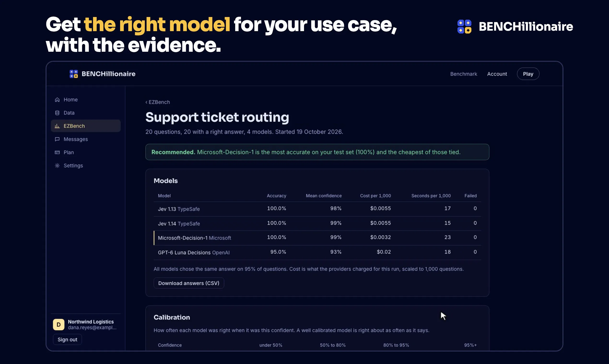Click the 50% to 80% confidence header

(333, 345)
